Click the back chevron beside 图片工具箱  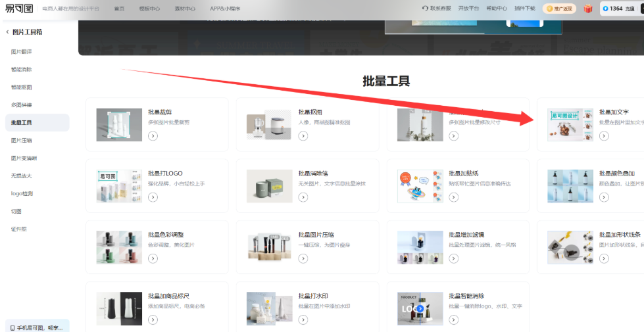click(7, 32)
